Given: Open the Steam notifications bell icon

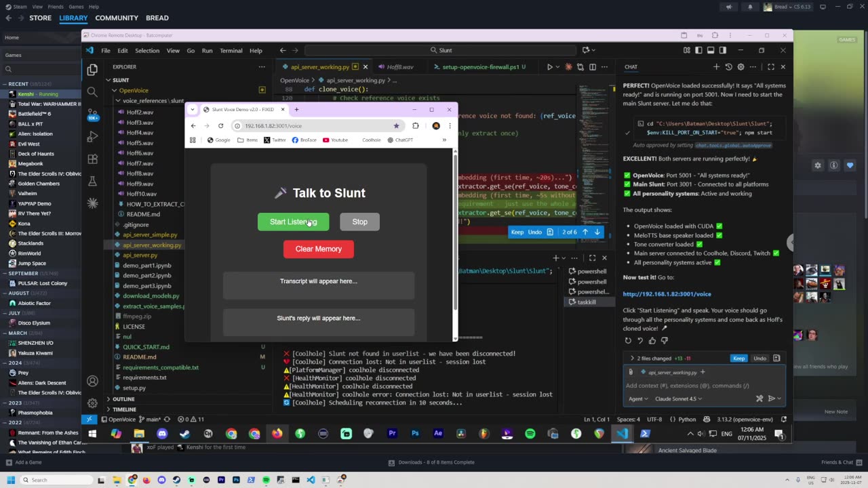Looking at the screenshot, I should tap(750, 7).
